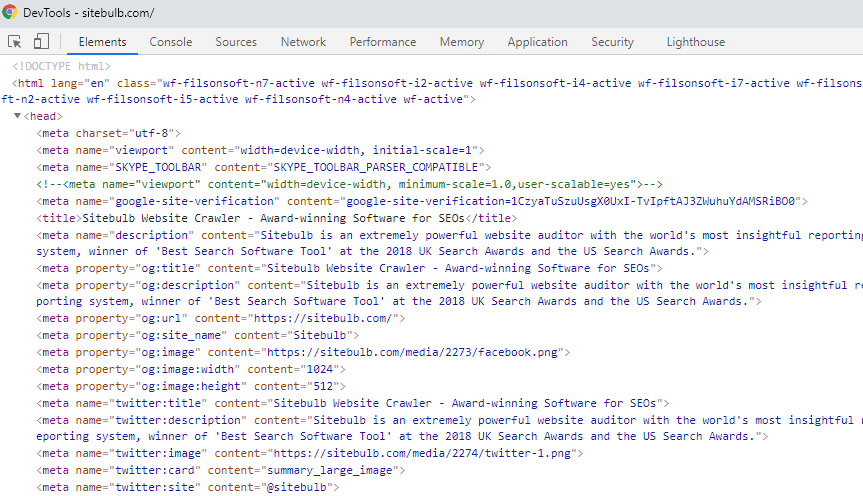The width and height of the screenshot is (863, 496).
Task: Switch to the Elements tab
Action: tap(102, 42)
